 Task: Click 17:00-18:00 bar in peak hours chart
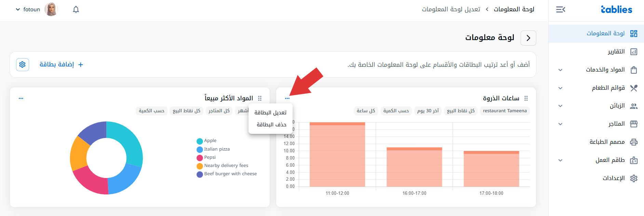coord(491,169)
